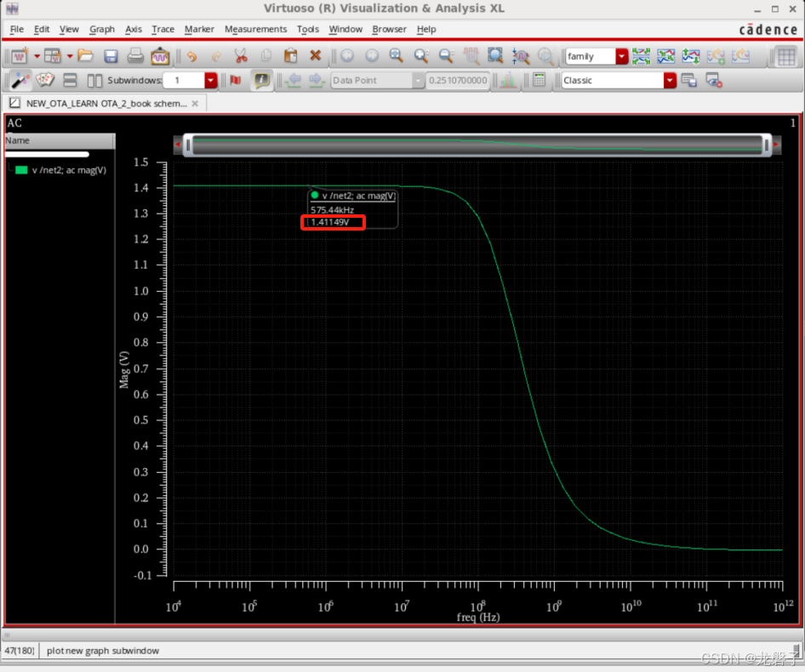Click the zoom fit magnifier icon
Viewport: 805px width, 672px height.
click(x=396, y=56)
